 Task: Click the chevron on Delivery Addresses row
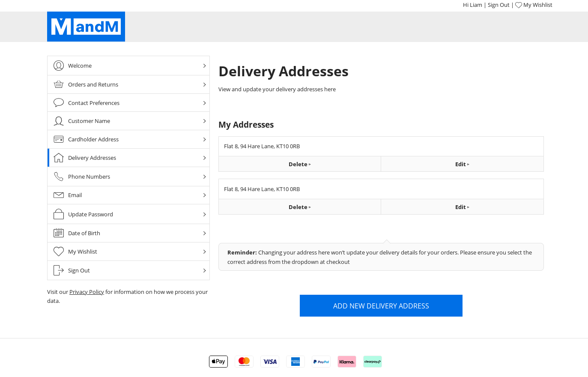(x=204, y=158)
